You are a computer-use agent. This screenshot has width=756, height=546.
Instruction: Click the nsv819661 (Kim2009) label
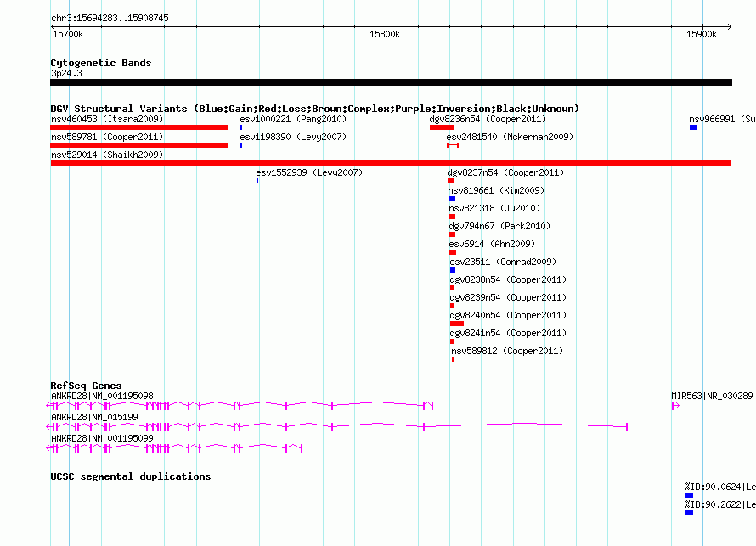pyautogui.click(x=496, y=190)
